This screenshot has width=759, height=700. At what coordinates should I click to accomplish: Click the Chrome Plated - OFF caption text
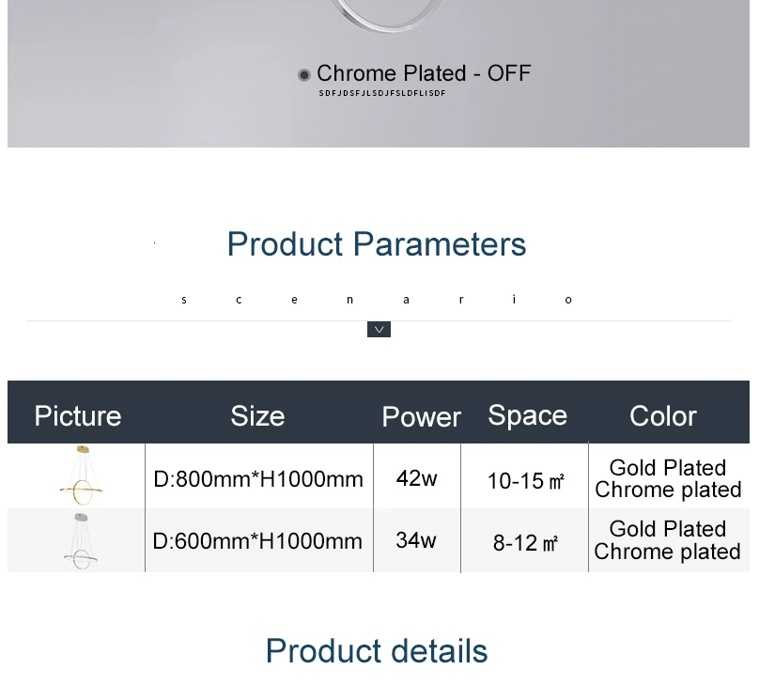point(423,73)
